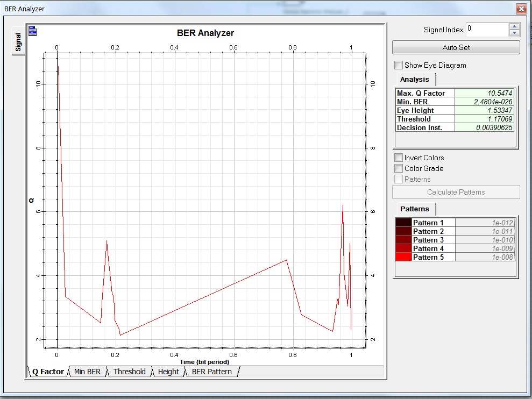Open the Threshold tab at the bottom

click(129, 371)
